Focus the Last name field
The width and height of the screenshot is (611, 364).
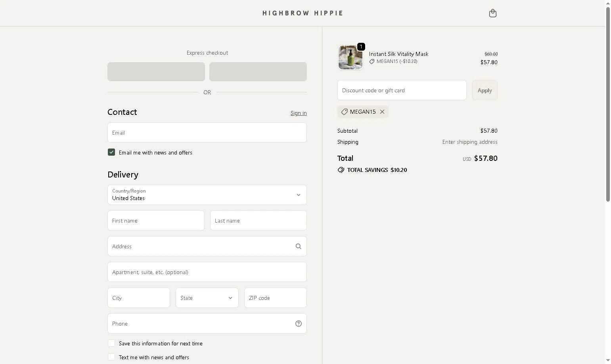pos(259,221)
